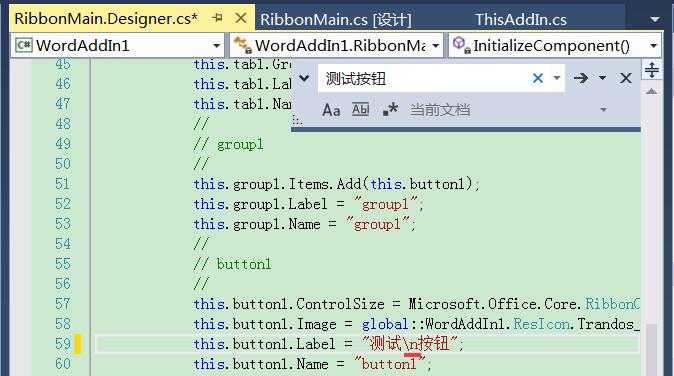Switch to ThisAddIn.cs tab
Screen dimensions: 674x376
pyautogui.click(x=521, y=19)
